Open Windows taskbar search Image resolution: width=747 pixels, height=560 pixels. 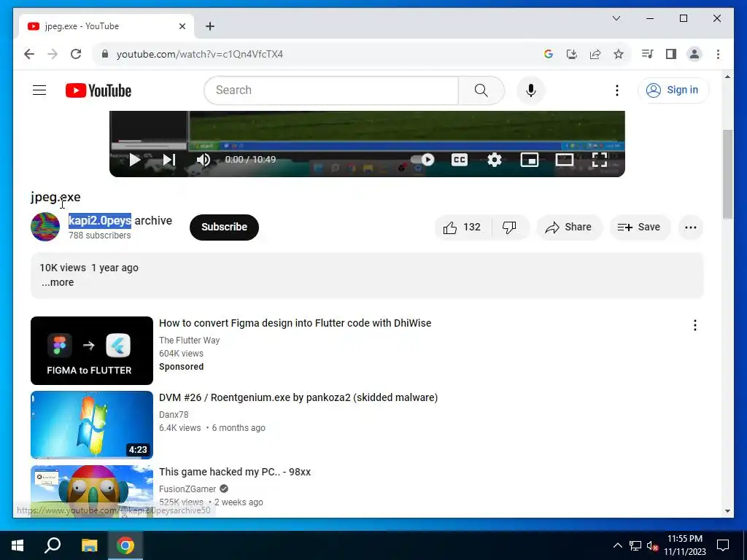53,545
